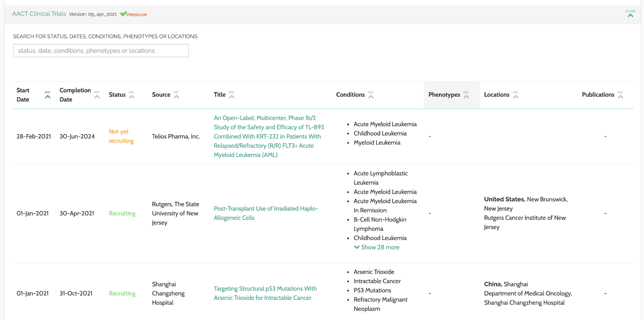The height and width of the screenshot is (320, 644).
Task: Select the Phenotypes column header
Action: (444, 95)
